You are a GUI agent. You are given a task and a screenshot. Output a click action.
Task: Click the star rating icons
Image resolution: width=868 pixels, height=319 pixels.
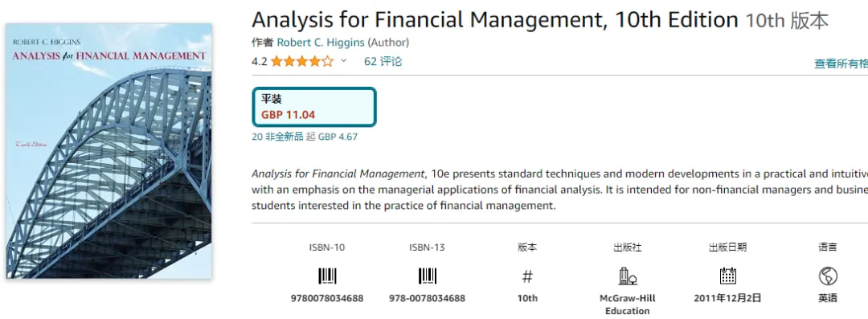click(x=302, y=62)
